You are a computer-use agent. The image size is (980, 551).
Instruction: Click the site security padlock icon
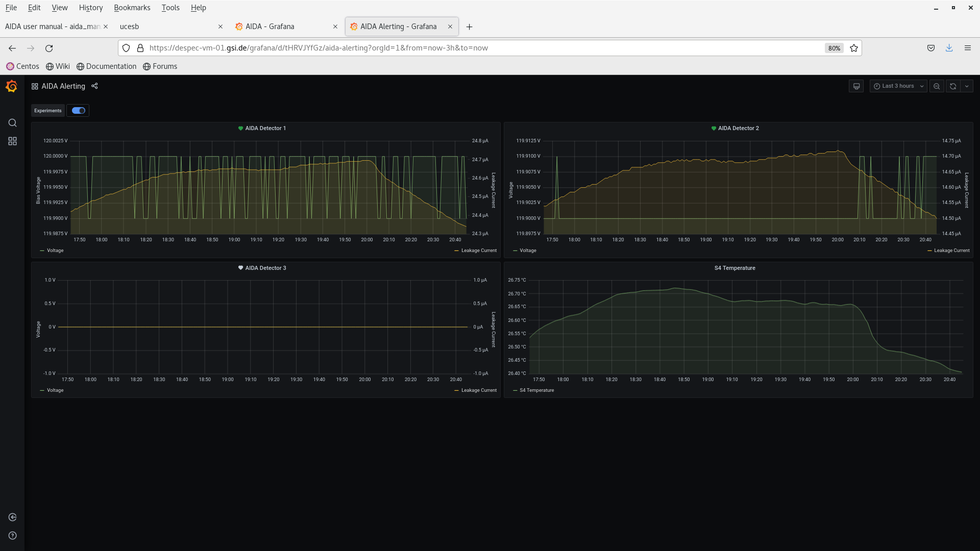[x=140, y=48]
